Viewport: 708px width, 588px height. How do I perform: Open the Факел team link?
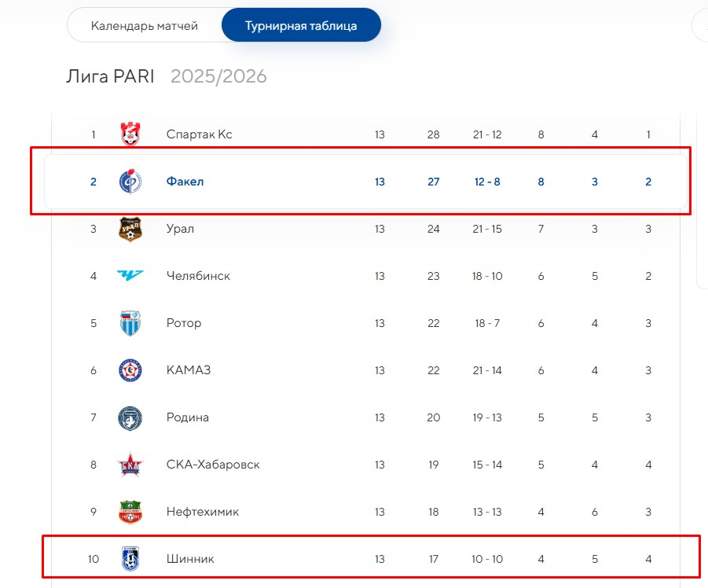click(x=185, y=182)
